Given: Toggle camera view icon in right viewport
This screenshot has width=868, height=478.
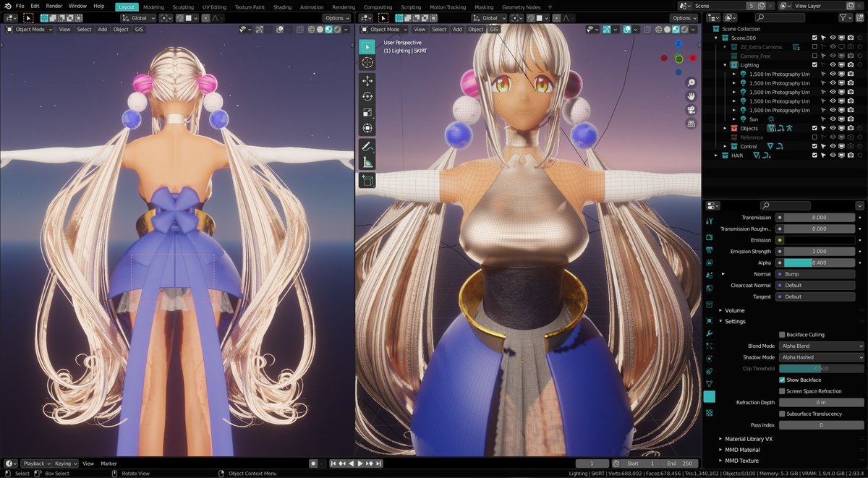Looking at the screenshot, I should click(691, 110).
